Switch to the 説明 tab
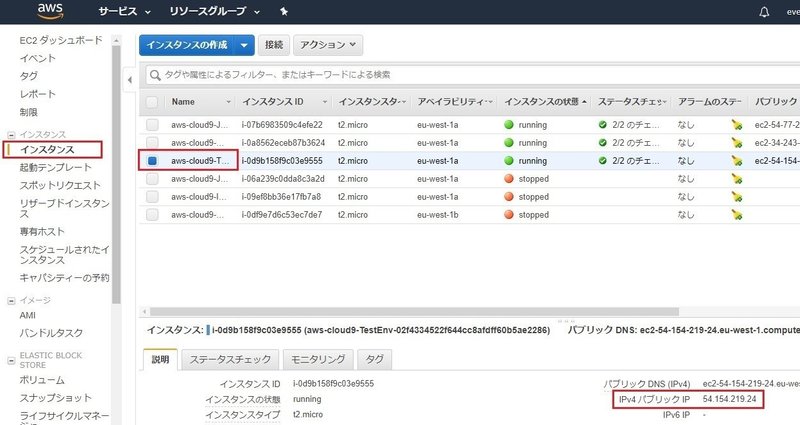 [x=160, y=359]
